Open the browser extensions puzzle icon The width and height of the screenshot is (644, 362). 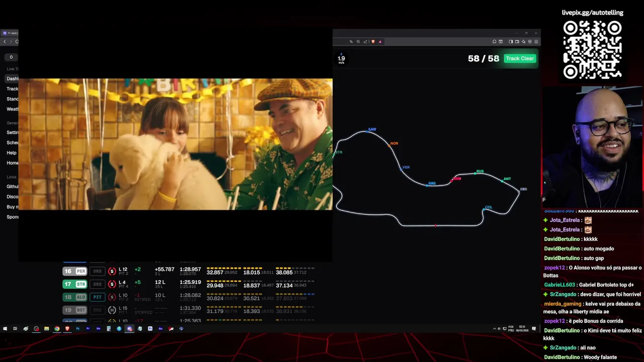pos(494,42)
